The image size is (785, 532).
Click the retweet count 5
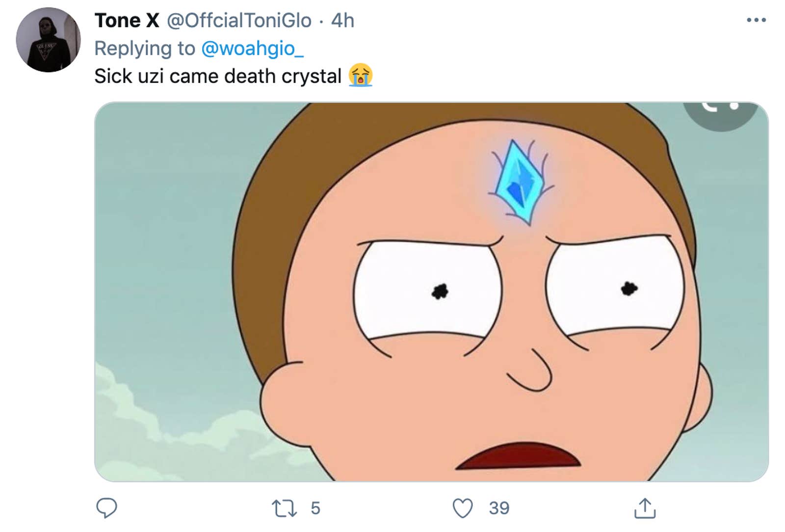pos(315,508)
